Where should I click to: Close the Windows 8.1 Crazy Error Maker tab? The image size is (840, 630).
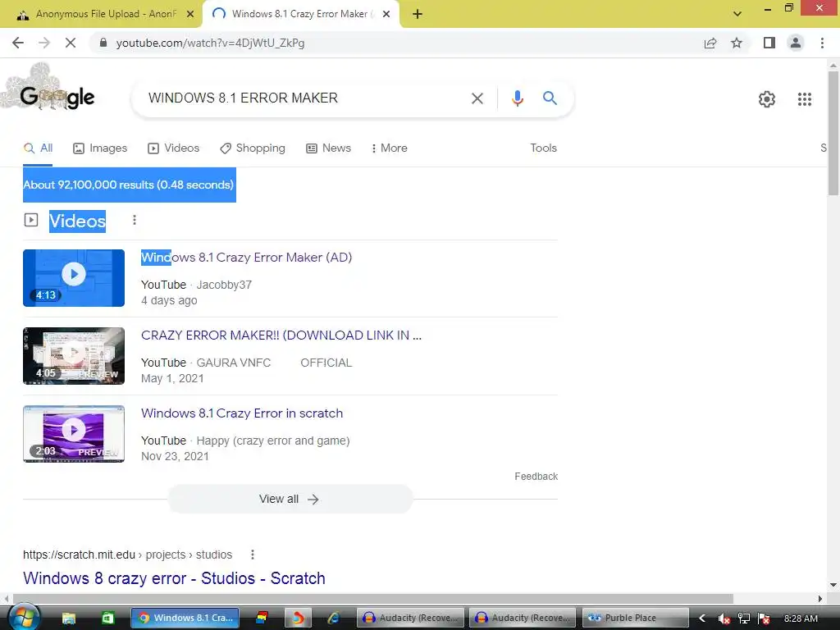[386, 15]
